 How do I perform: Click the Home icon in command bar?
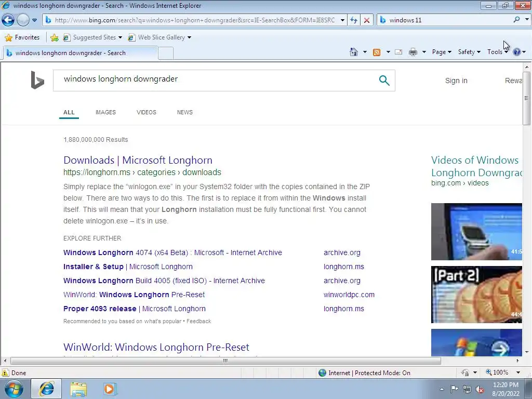coord(353,52)
